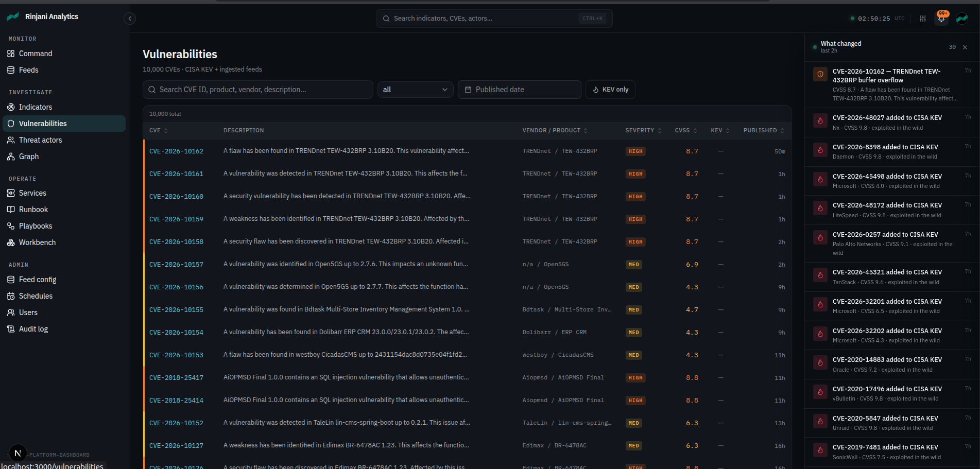Click the flame icon for CVE-2026-48027
This screenshot has height=469, width=980.
[x=820, y=120]
